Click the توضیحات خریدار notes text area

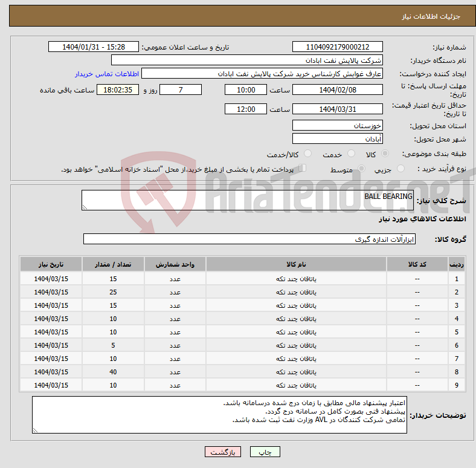point(219,415)
